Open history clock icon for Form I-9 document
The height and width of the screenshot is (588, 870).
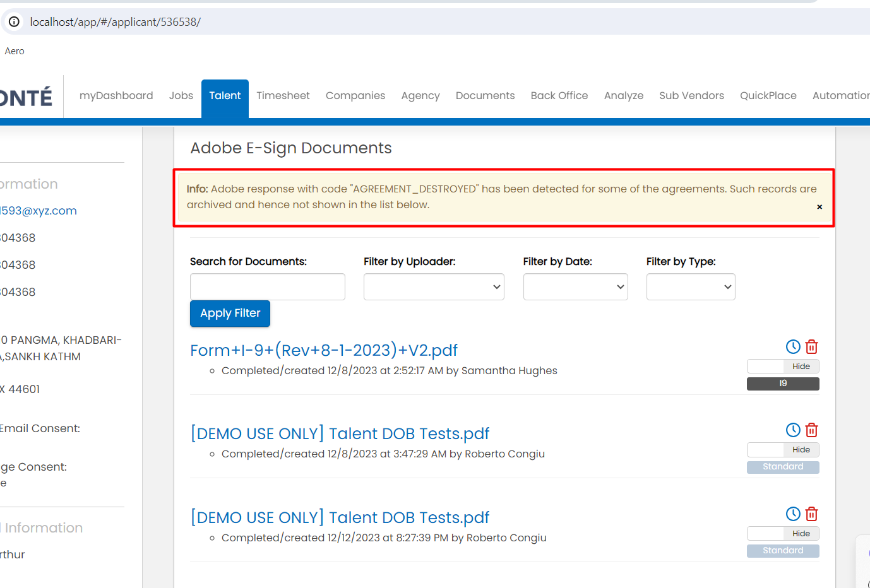(793, 346)
